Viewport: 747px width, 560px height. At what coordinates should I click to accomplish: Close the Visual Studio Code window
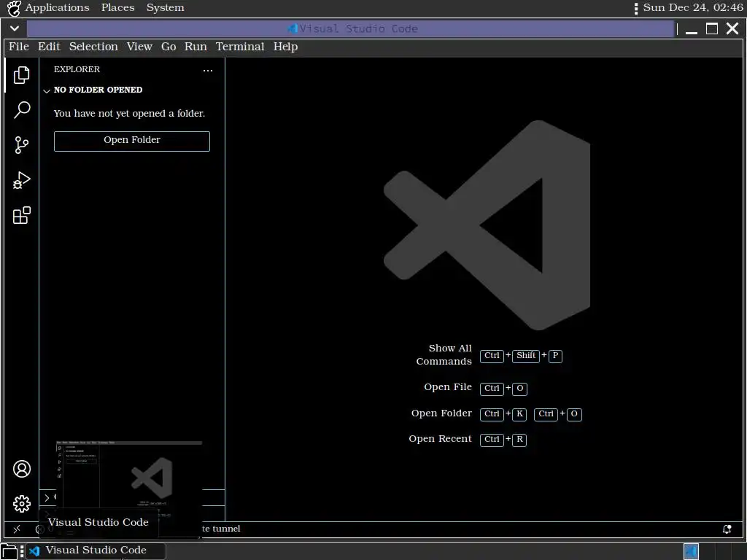coord(732,28)
